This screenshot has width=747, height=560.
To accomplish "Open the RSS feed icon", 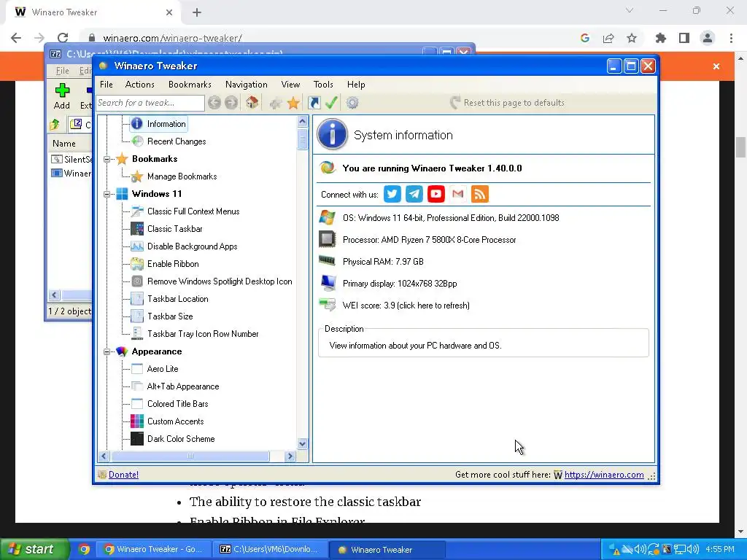I will [480, 194].
